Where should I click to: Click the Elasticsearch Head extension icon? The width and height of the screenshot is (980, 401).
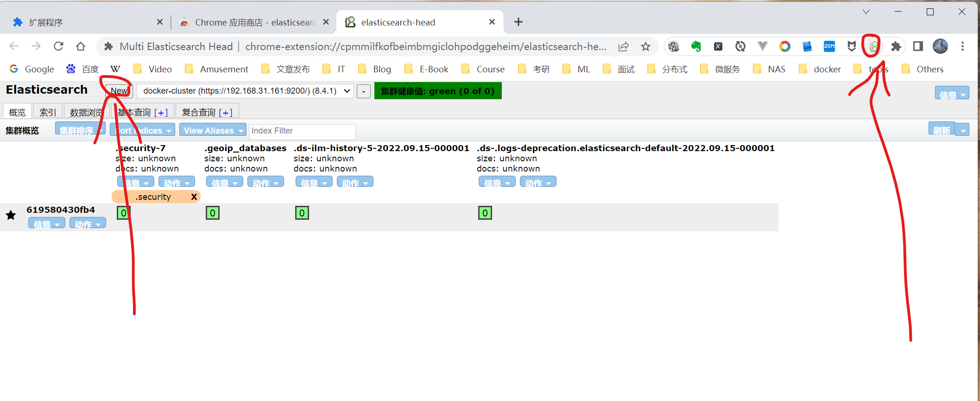[873, 46]
